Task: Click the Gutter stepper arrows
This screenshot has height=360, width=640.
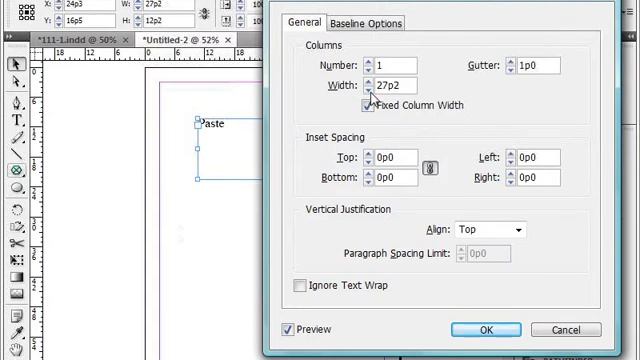Action: tap(511, 66)
